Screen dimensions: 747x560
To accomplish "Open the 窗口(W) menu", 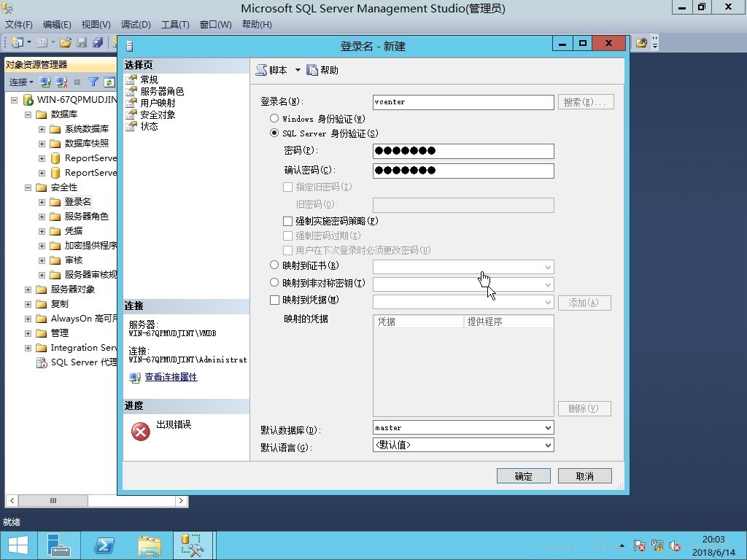I will (215, 24).
